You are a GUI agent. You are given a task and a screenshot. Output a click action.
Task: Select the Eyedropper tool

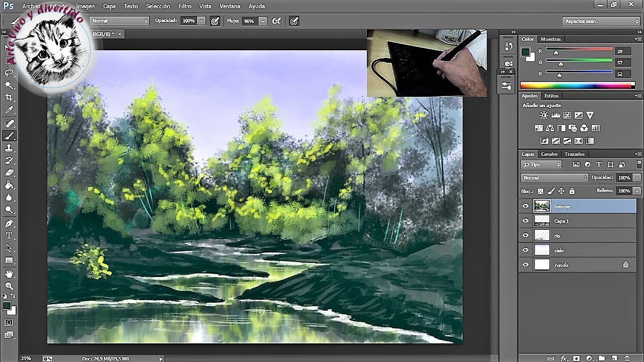tap(9, 111)
